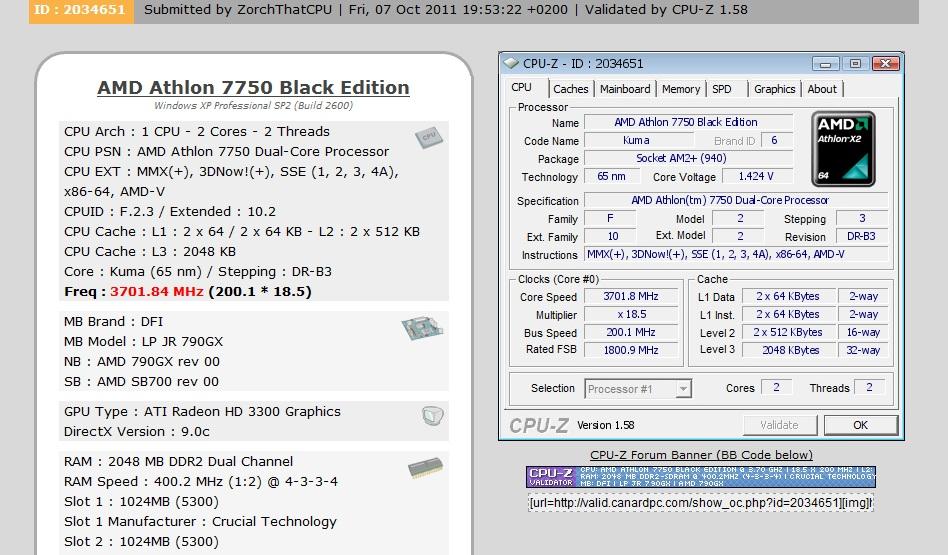Viewport: 948px width, 555px height.
Task: Click the Level 2 value 2 x 512 KBytes
Action: coord(788,333)
